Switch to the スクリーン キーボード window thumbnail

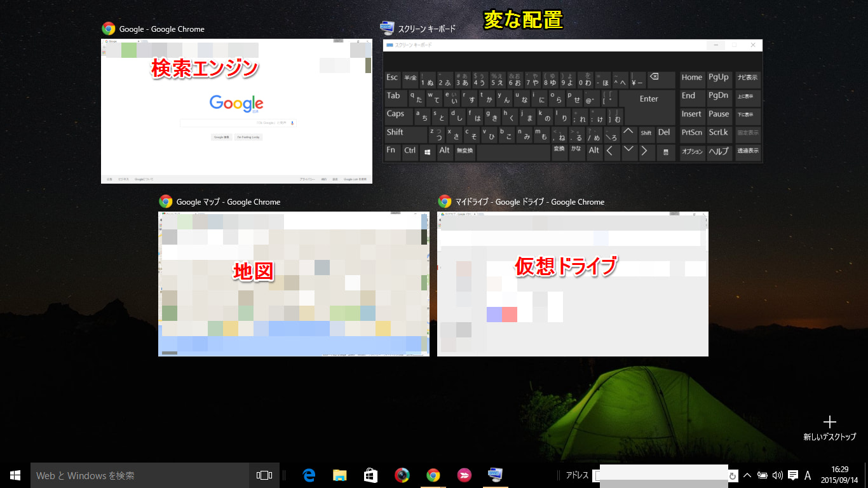[572, 100]
